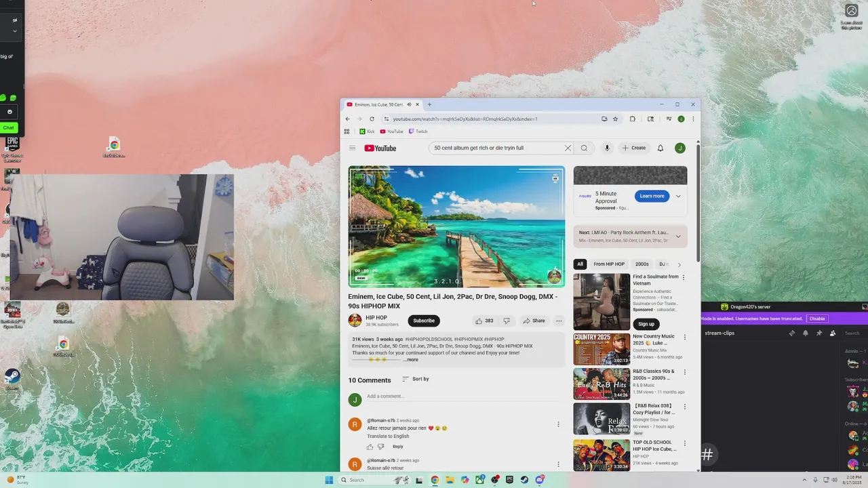Open the YouTube bookmark in bookmarks bar
Screen dimensions: 868x488
(x=391, y=131)
